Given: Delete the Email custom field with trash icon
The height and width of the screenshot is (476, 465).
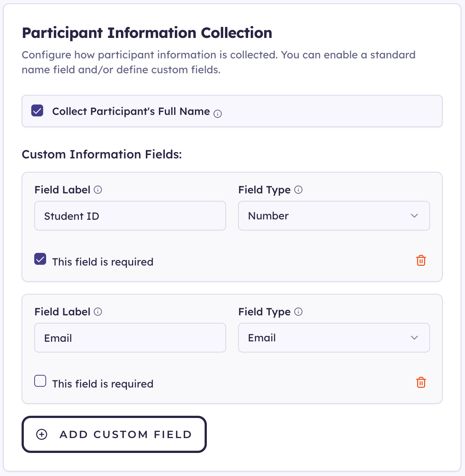Looking at the screenshot, I should pos(421,383).
